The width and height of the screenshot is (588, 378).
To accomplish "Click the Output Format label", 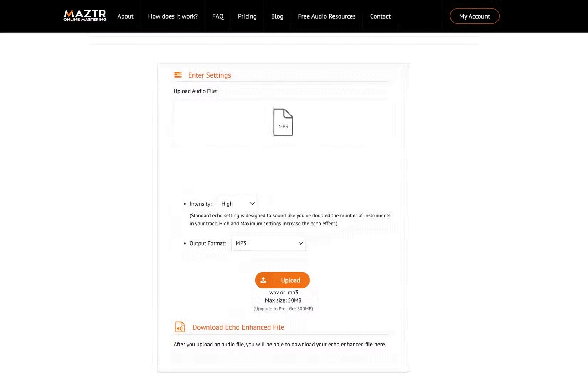I will click(208, 243).
